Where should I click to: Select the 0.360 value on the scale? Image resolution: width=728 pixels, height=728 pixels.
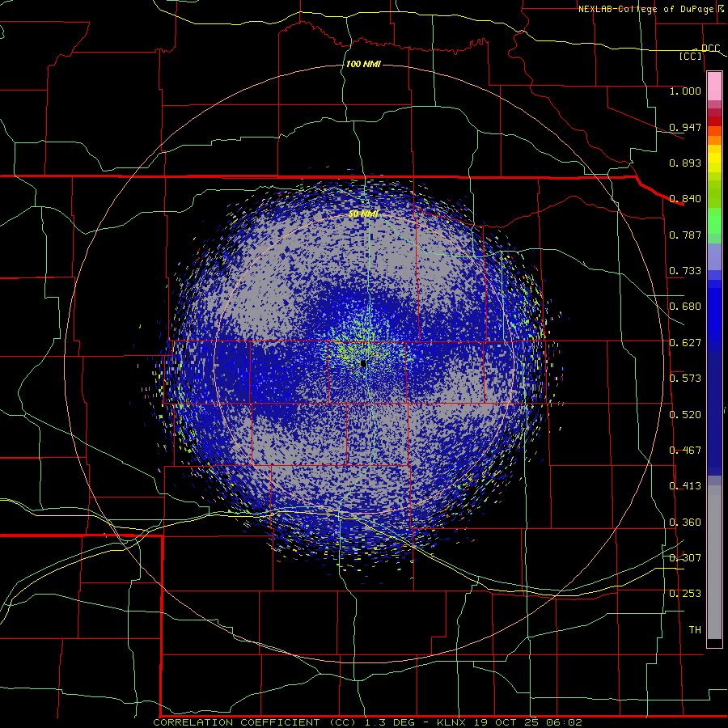point(685,523)
